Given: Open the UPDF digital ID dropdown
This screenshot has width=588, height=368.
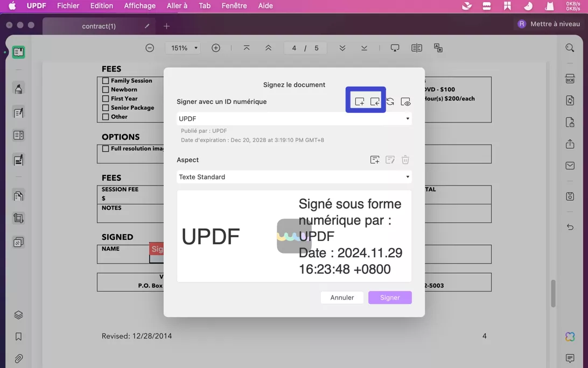Looking at the screenshot, I should pyautogui.click(x=294, y=119).
